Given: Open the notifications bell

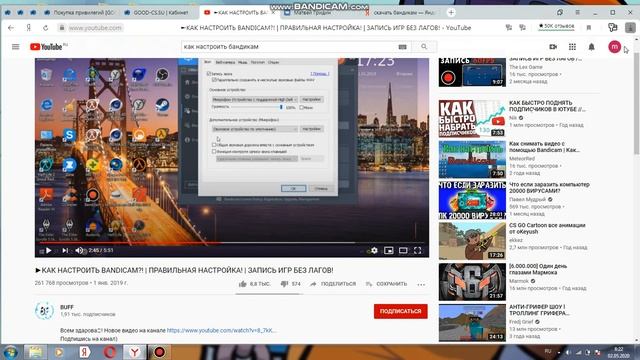Looking at the screenshot, I should pyautogui.click(x=591, y=47).
